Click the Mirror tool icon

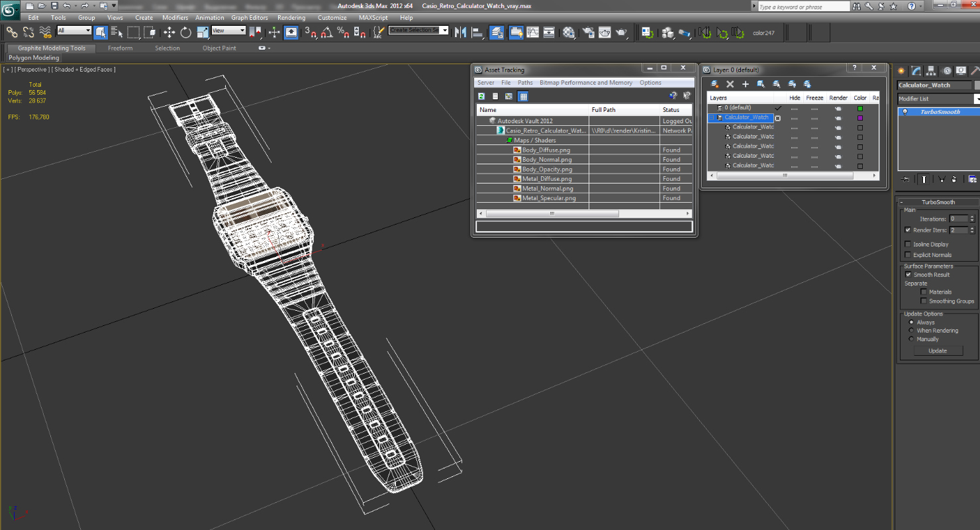click(x=460, y=32)
